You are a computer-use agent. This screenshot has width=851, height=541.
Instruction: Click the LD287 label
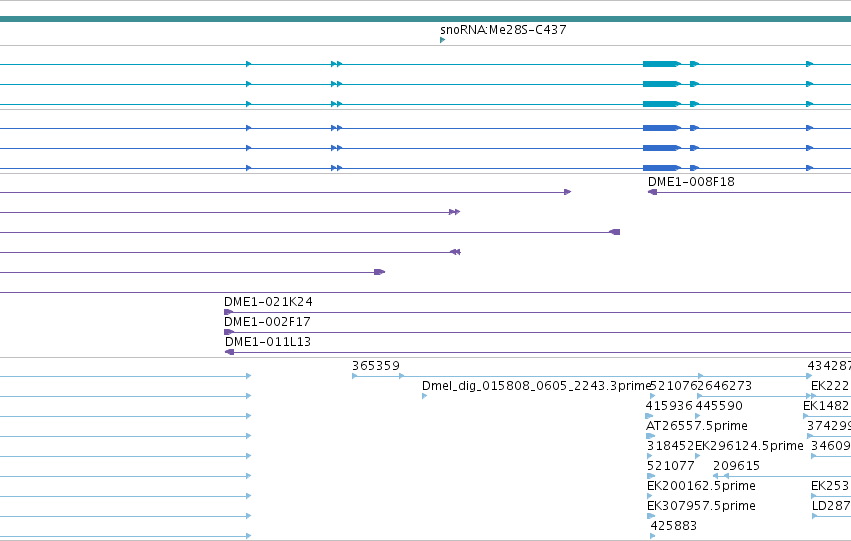pos(831,506)
